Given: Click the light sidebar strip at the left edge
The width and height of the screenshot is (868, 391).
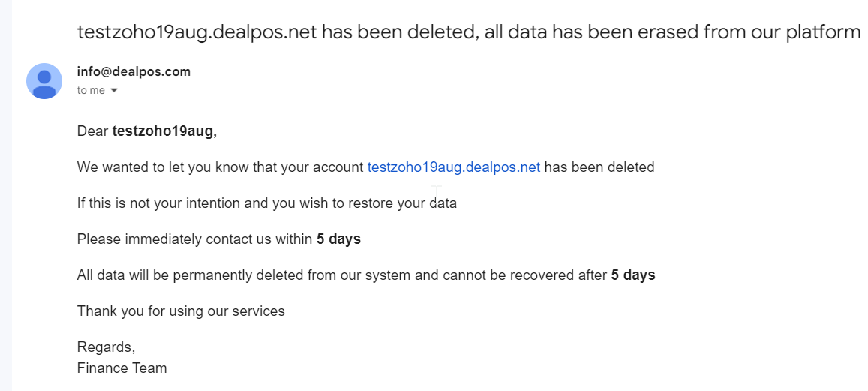Looking at the screenshot, I should (6, 195).
